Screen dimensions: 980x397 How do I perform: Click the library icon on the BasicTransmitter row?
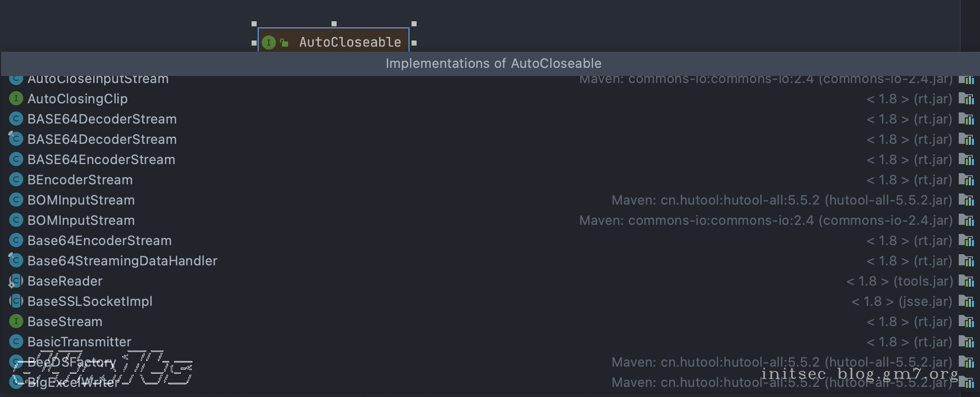(x=966, y=342)
